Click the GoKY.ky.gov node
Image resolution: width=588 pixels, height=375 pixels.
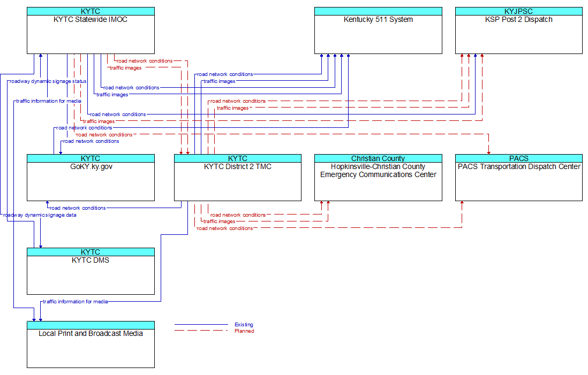pyautogui.click(x=91, y=178)
